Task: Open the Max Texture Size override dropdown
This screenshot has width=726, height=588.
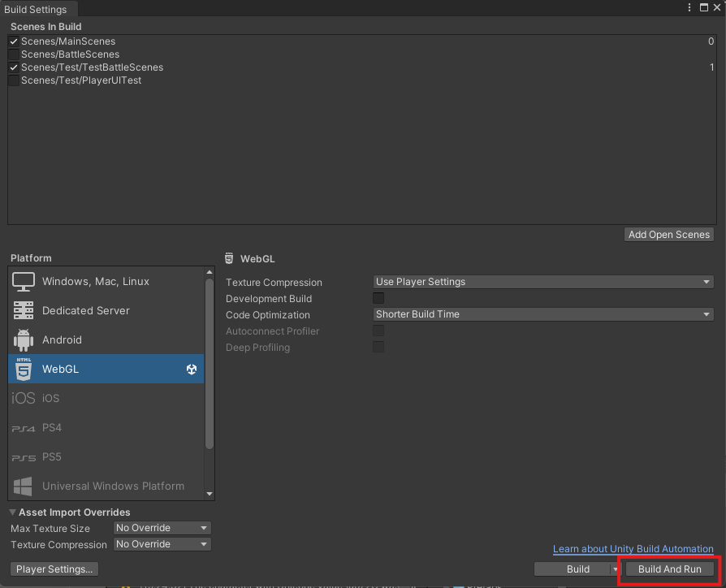Action: point(162,528)
